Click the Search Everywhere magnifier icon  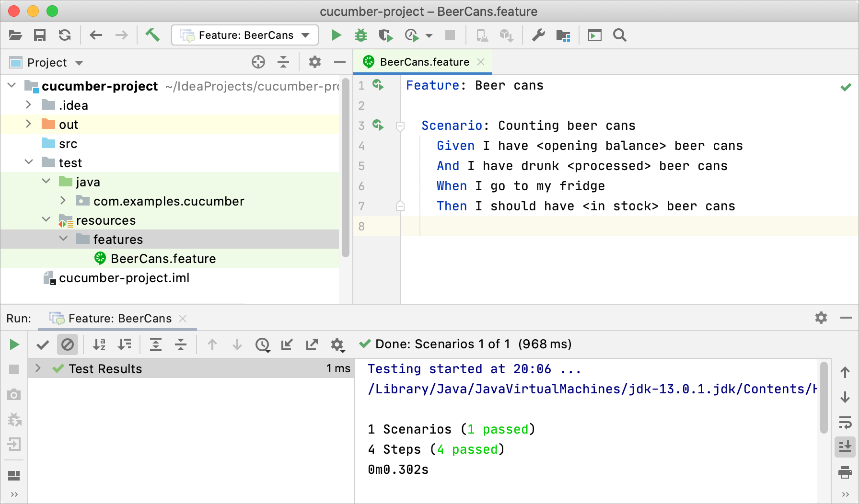point(619,35)
